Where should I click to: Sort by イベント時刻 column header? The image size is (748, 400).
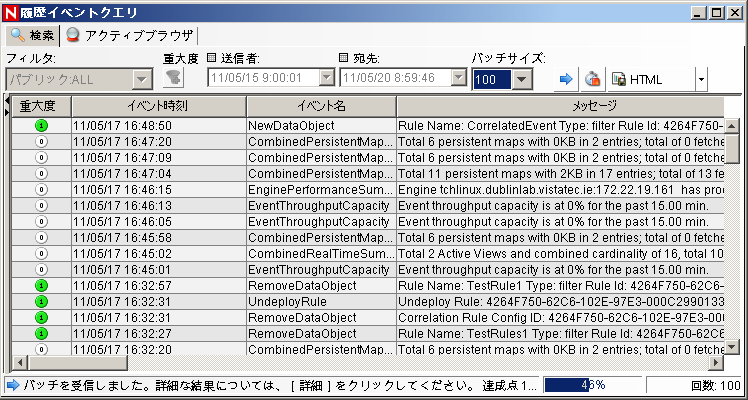pyautogui.click(x=158, y=106)
